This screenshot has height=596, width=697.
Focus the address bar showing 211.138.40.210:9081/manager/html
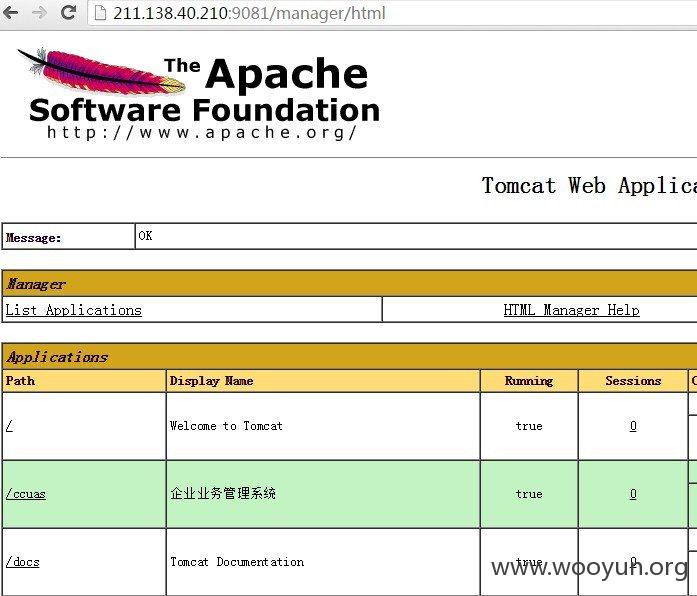pos(391,13)
